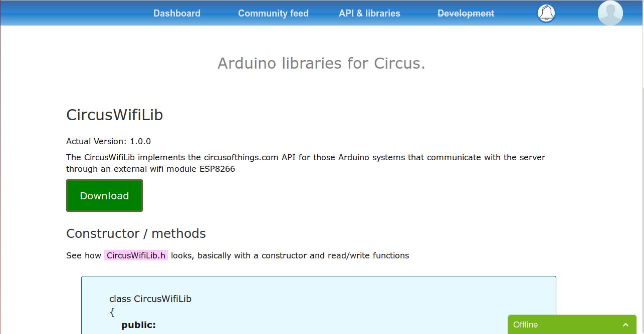
Task: Click the class CircusWifiLib code line
Action: [150, 299]
